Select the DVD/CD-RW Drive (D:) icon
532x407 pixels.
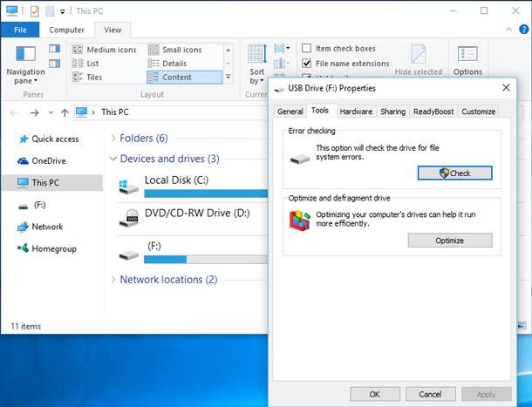(129, 218)
